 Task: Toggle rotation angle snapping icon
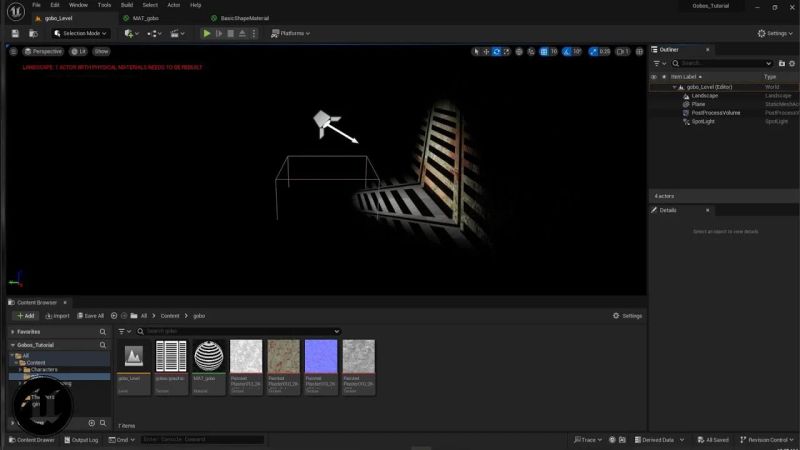pyautogui.click(x=567, y=52)
